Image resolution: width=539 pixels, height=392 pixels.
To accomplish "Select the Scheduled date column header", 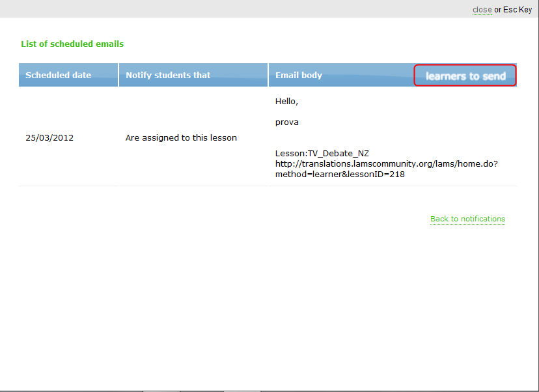I will click(x=59, y=75).
